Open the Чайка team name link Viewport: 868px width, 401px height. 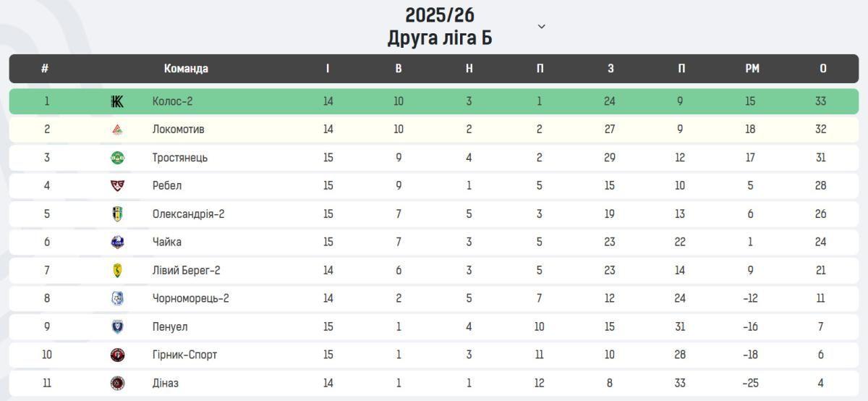click(x=166, y=242)
